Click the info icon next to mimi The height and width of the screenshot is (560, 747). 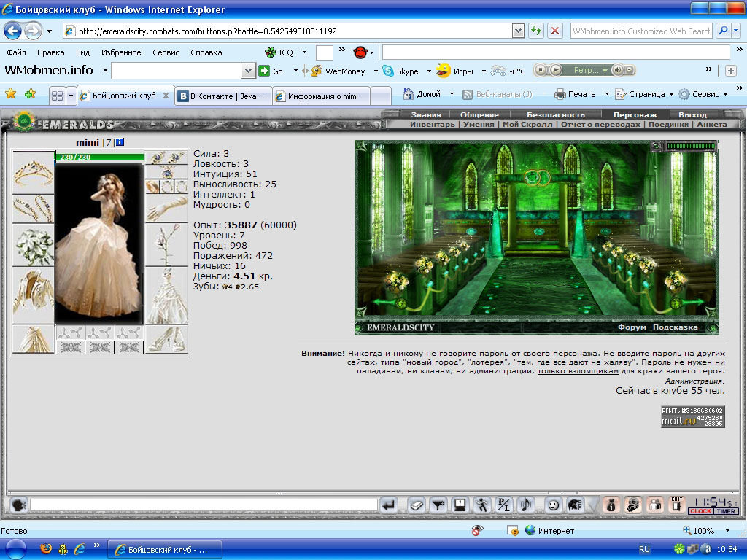pos(120,142)
